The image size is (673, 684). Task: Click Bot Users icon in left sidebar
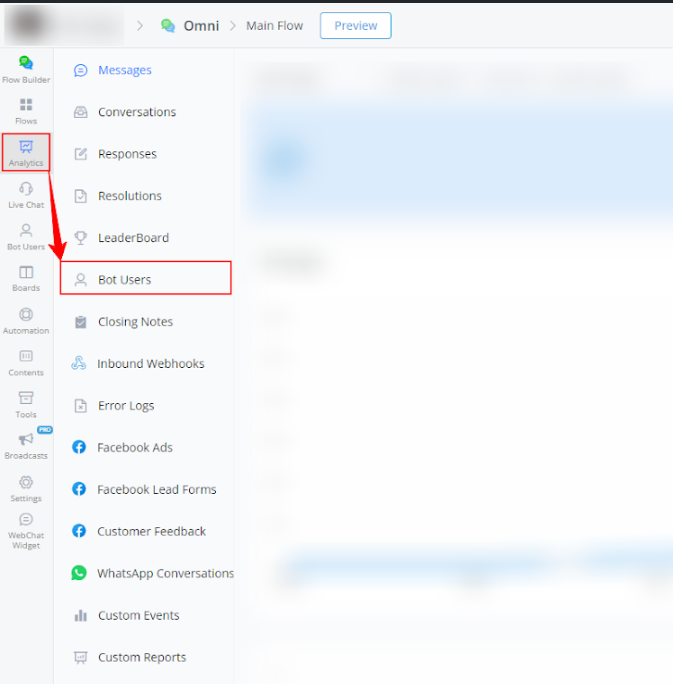coord(26,236)
